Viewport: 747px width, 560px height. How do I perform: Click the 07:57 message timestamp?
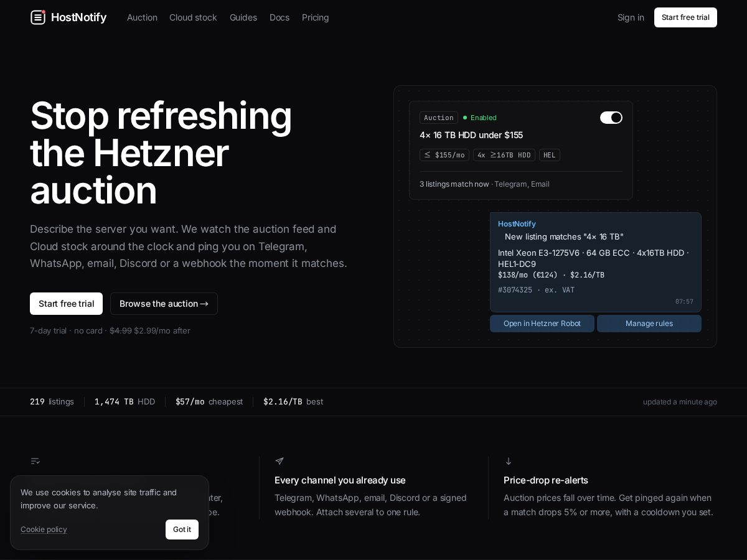[x=684, y=302]
